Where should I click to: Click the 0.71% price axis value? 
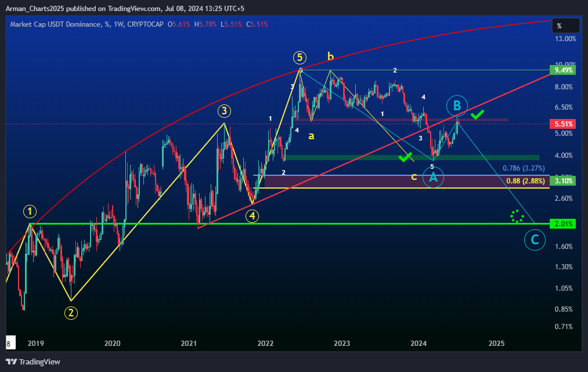564,327
